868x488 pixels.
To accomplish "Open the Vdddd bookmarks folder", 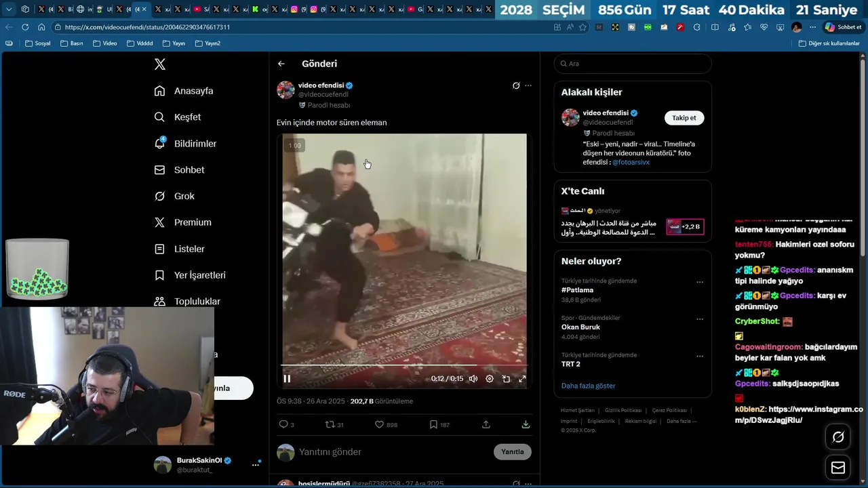I will [140, 43].
